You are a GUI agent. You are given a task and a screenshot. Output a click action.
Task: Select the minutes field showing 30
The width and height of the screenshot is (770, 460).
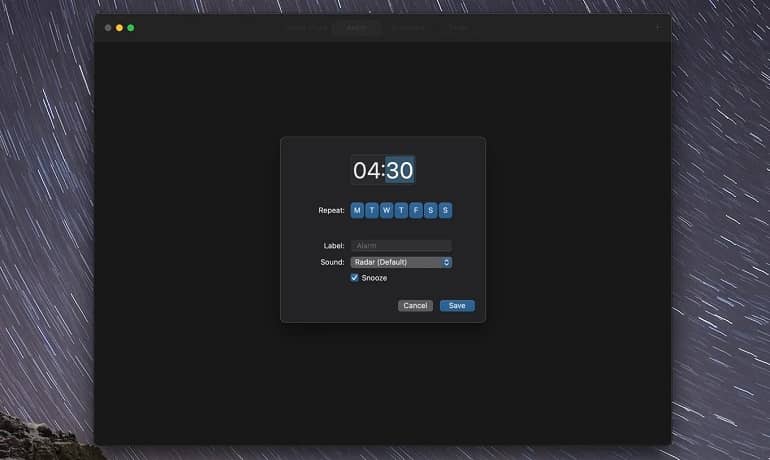point(400,171)
